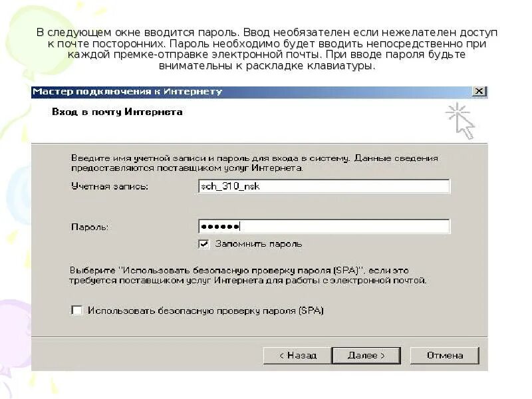The width and height of the screenshot is (532, 399).
Task: Click the Запомнить пароль label text
Action: pos(259,244)
